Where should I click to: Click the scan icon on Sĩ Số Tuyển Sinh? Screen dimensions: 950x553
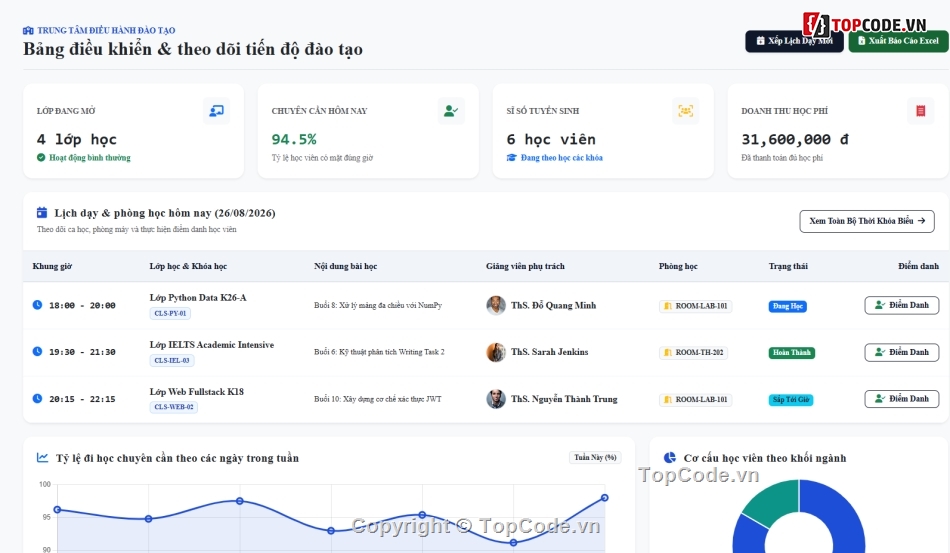point(685,111)
